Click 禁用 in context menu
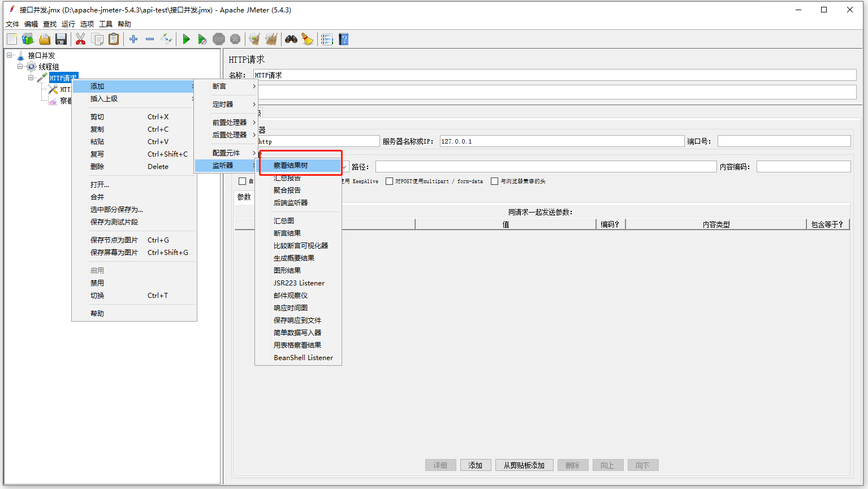The width and height of the screenshot is (868, 489). pos(134,283)
